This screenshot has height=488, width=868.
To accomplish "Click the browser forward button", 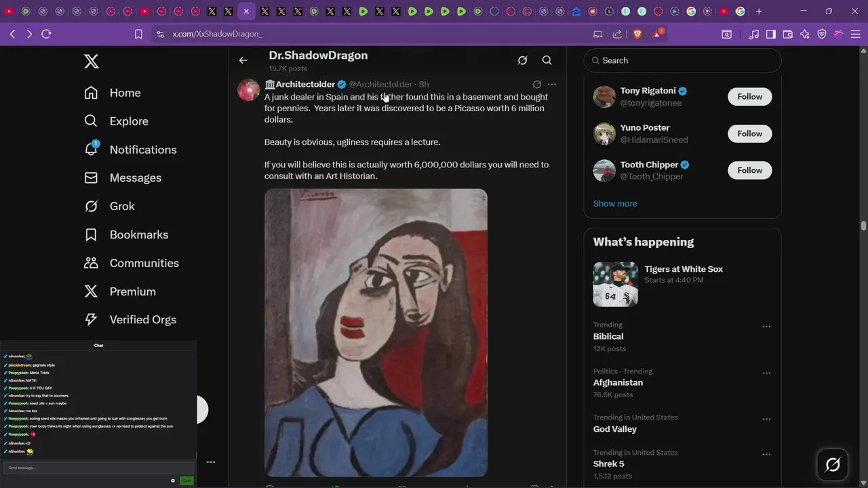I will click(29, 34).
